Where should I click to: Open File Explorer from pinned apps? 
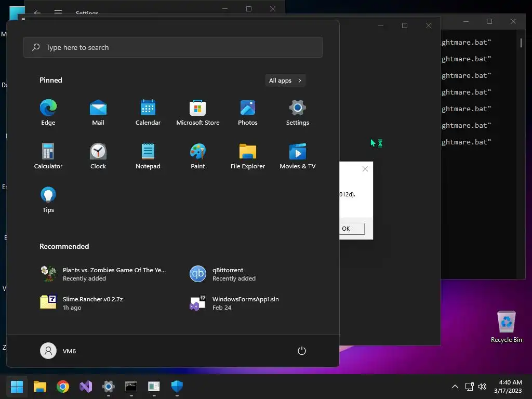[x=248, y=156]
